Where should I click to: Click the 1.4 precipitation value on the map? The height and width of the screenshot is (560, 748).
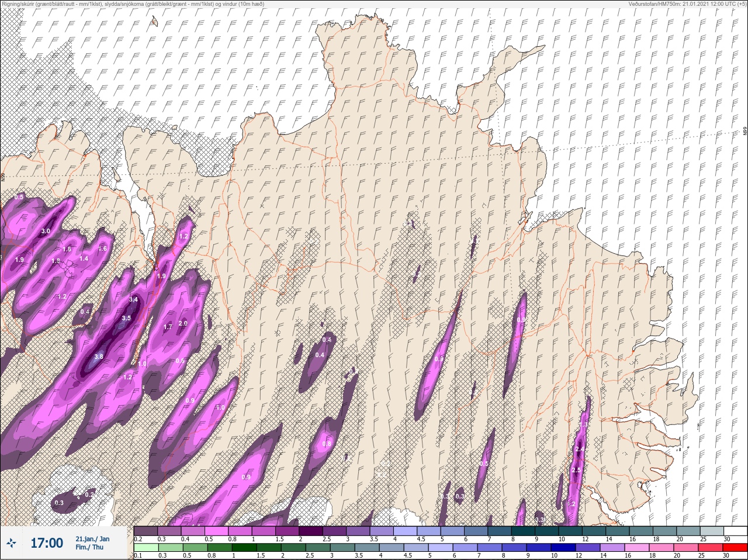[84, 258]
